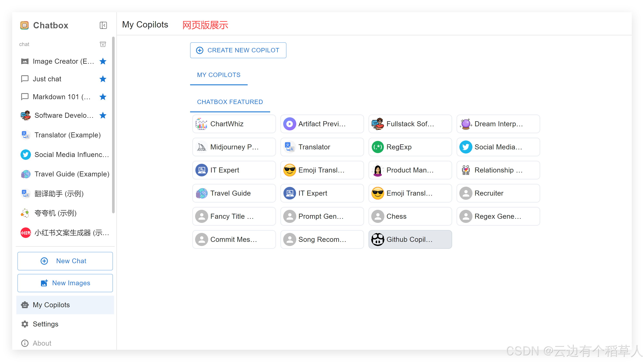
Task: Toggle star on Software Developer chat
Action: click(103, 115)
